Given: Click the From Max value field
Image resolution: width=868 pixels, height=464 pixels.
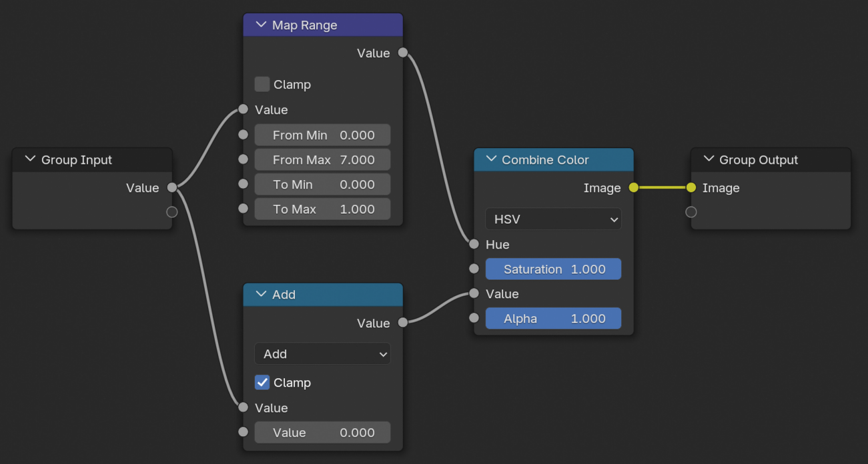Looking at the screenshot, I should coord(322,159).
